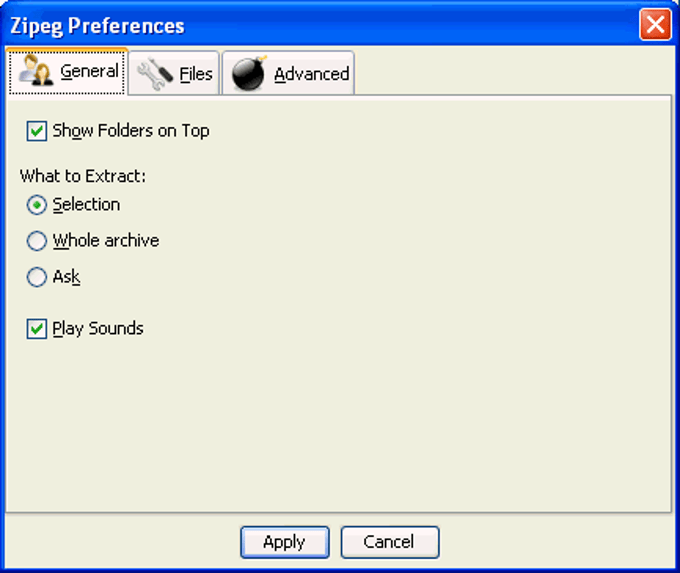Click the black bomb Advanced icon

(x=249, y=73)
